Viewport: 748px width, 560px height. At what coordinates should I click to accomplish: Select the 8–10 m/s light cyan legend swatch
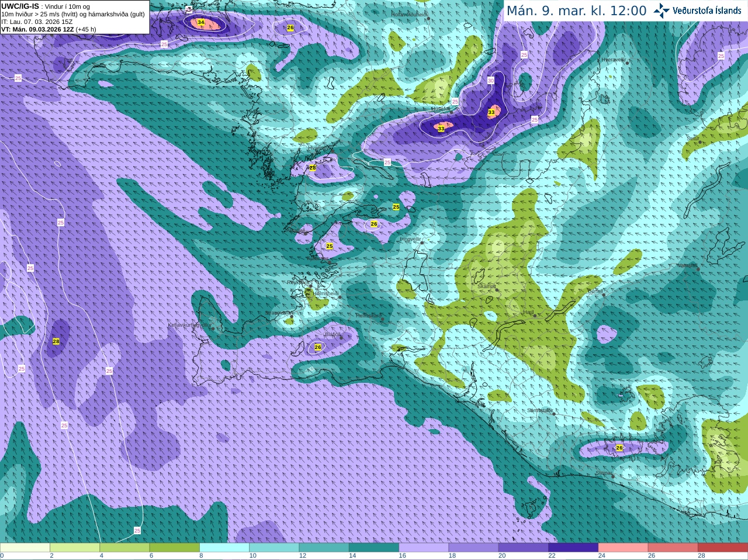coord(224,548)
